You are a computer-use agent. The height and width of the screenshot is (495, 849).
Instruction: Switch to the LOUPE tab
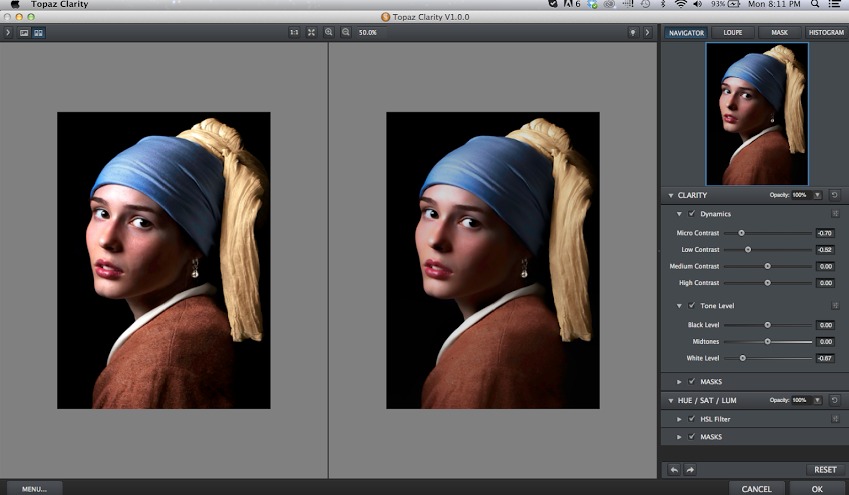(733, 33)
